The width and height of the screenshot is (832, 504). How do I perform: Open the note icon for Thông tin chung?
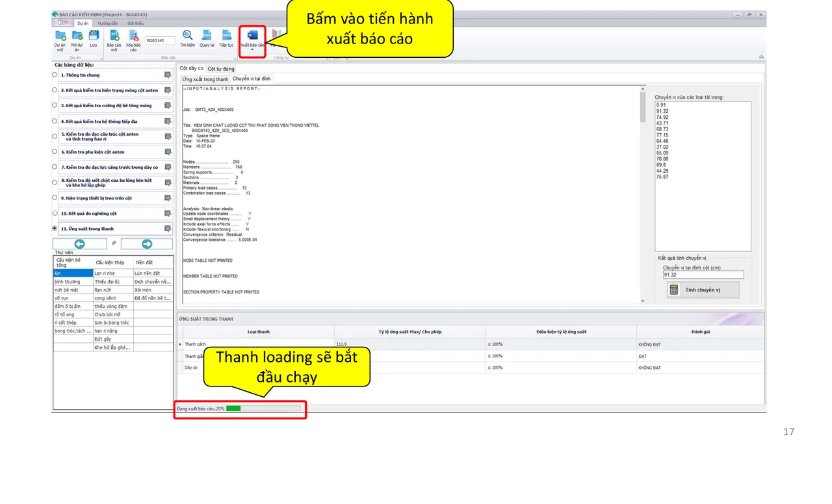pyautogui.click(x=168, y=75)
